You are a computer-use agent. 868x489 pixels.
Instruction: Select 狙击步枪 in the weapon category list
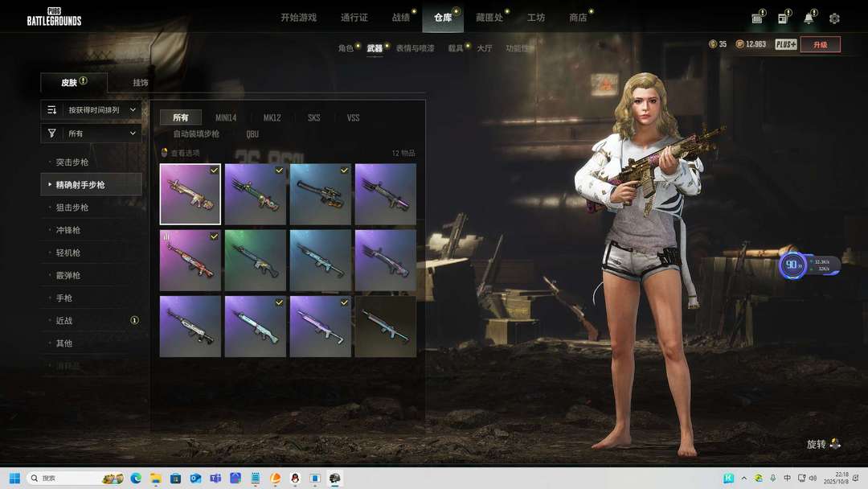(x=72, y=208)
